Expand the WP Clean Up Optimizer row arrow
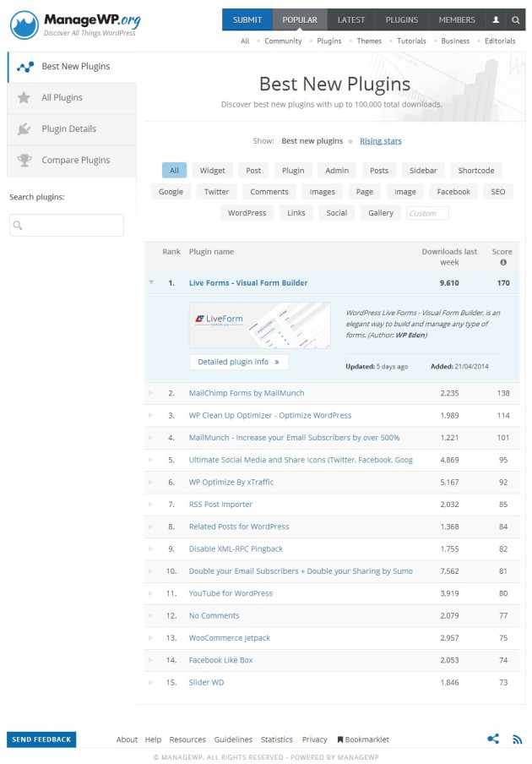532x764 pixels. click(x=150, y=415)
